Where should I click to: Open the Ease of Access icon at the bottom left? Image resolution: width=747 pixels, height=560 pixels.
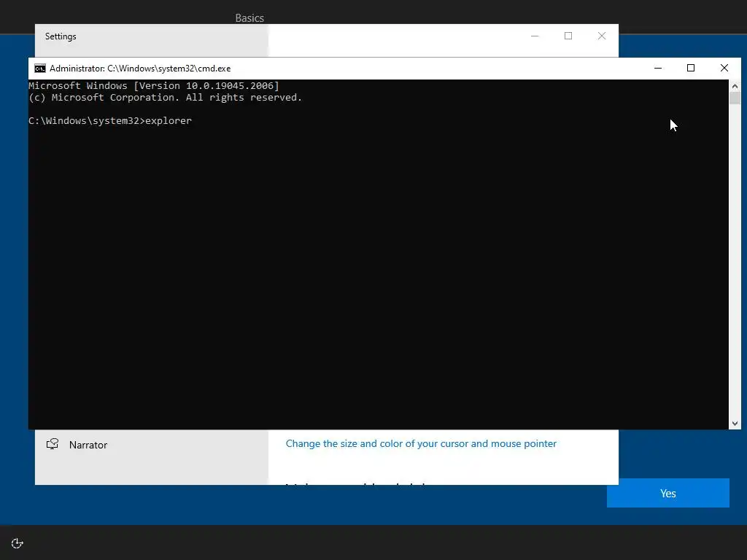click(x=18, y=543)
